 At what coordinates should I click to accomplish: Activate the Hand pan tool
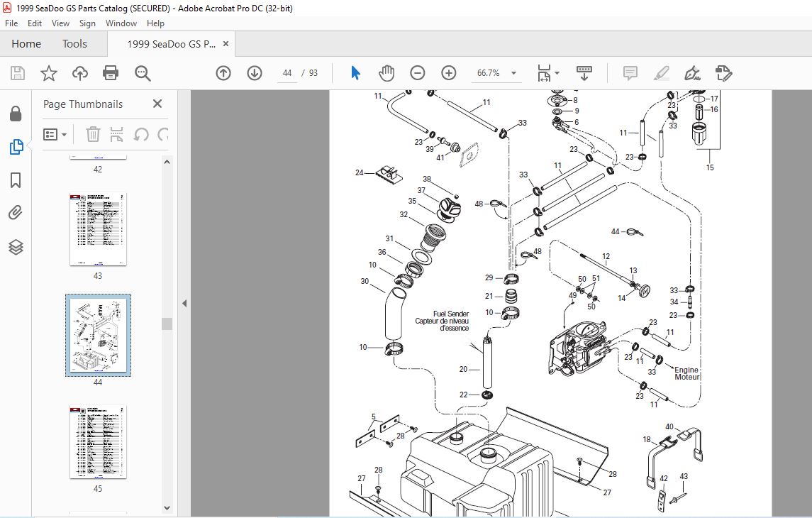[386, 73]
